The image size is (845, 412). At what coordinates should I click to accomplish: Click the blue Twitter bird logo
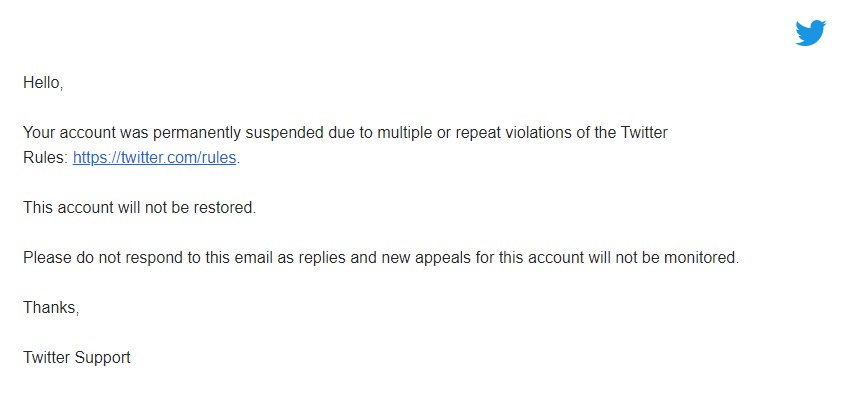[811, 33]
